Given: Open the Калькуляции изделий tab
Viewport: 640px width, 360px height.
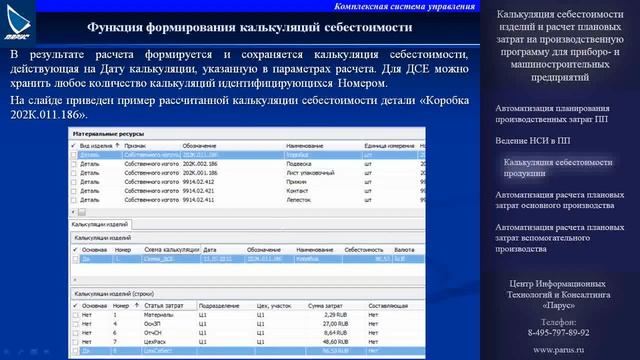Looking at the screenshot, I should tap(100, 224).
